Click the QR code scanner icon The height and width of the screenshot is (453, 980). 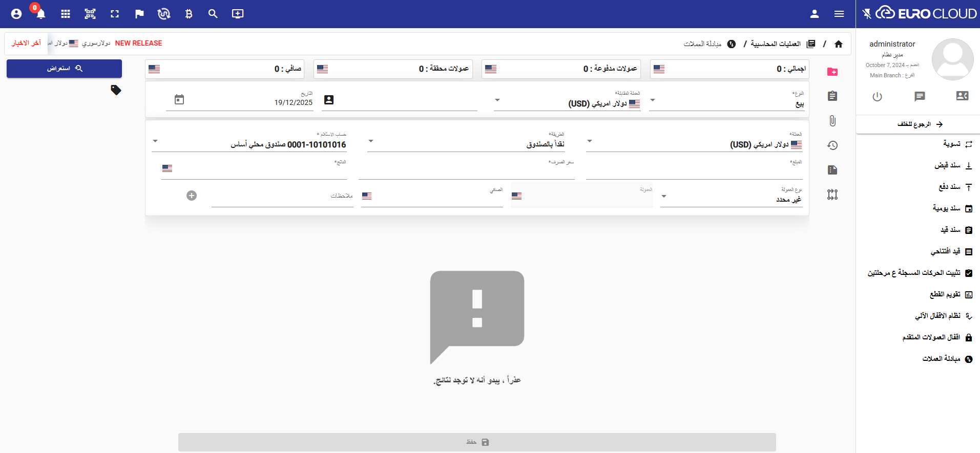click(90, 14)
